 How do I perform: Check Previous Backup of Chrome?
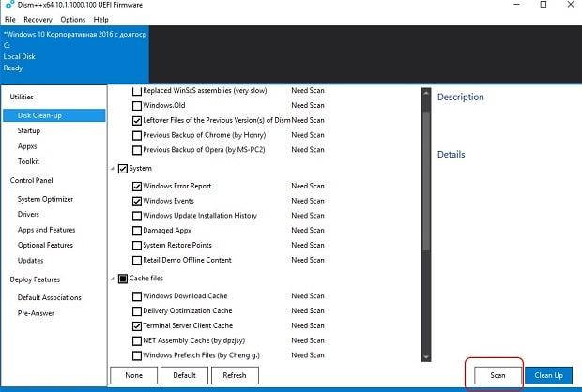(x=137, y=135)
